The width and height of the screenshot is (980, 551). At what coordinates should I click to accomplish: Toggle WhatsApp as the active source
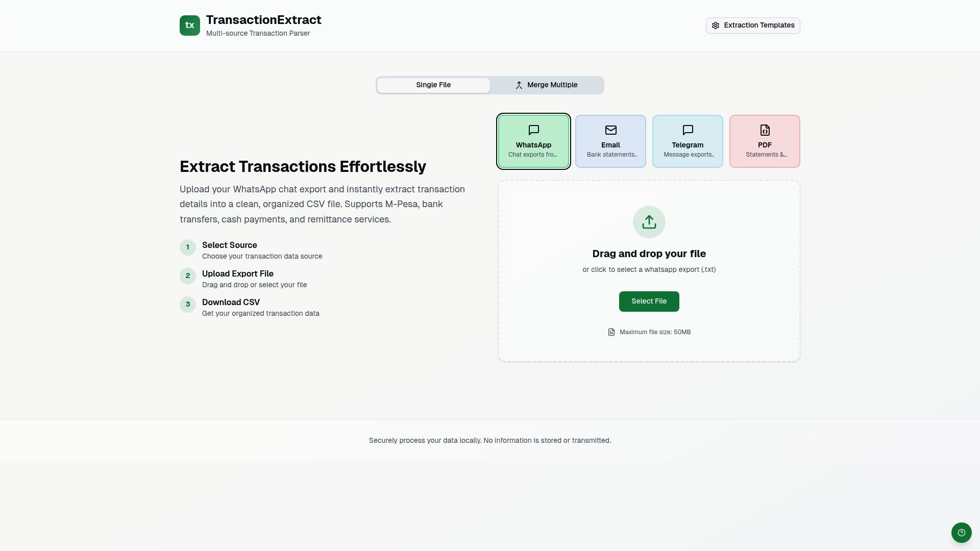(x=533, y=141)
